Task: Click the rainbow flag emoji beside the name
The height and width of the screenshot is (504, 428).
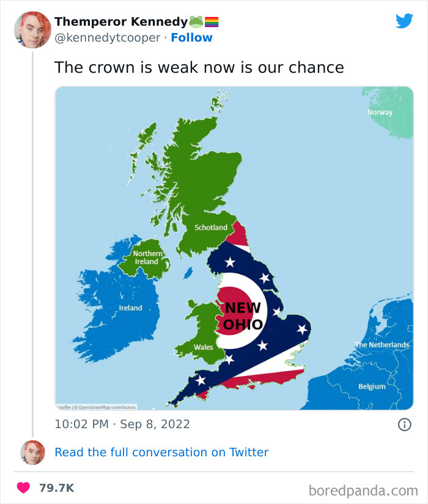Action: pyautogui.click(x=212, y=22)
